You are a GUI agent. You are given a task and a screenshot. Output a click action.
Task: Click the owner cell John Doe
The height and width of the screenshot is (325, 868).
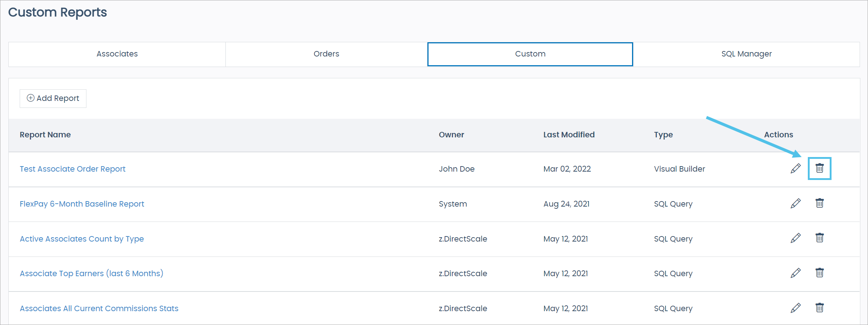pos(457,169)
